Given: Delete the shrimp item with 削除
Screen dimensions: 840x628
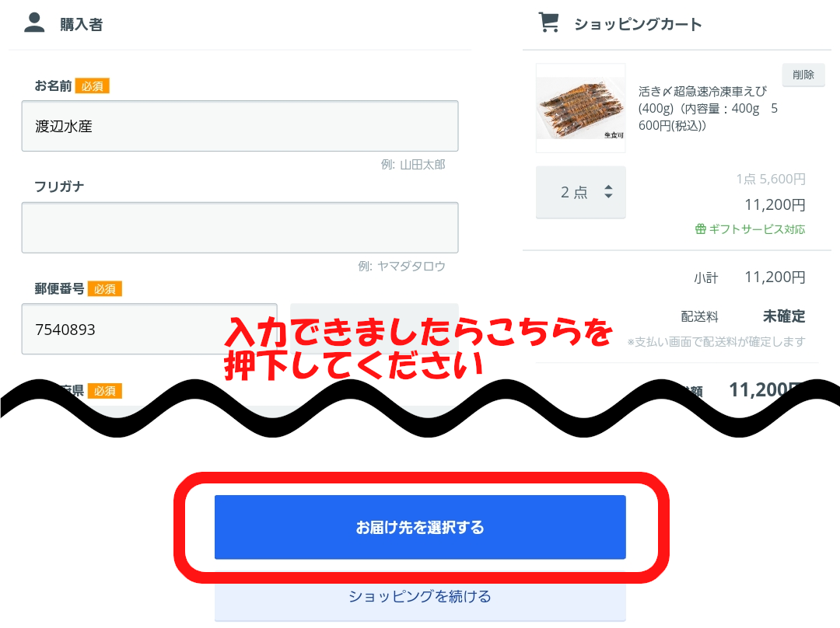Looking at the screenshot, I should [803, 75].
